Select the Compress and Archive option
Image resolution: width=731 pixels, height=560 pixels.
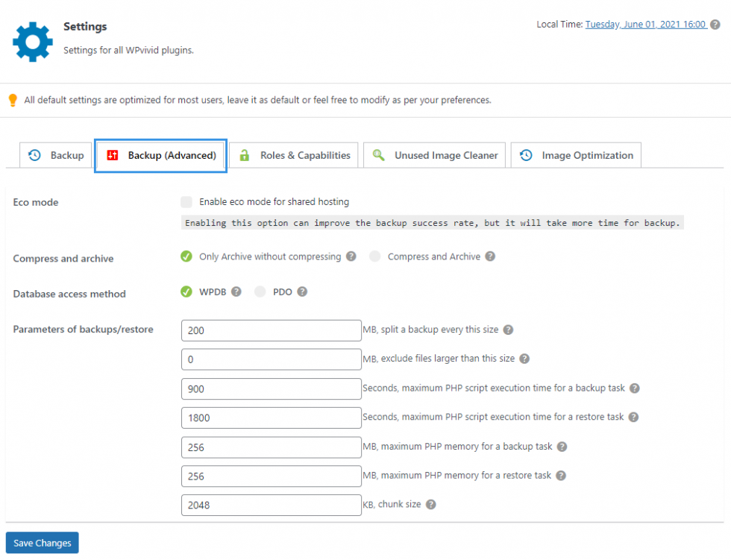pyautogui.click(x=376, y=256)
